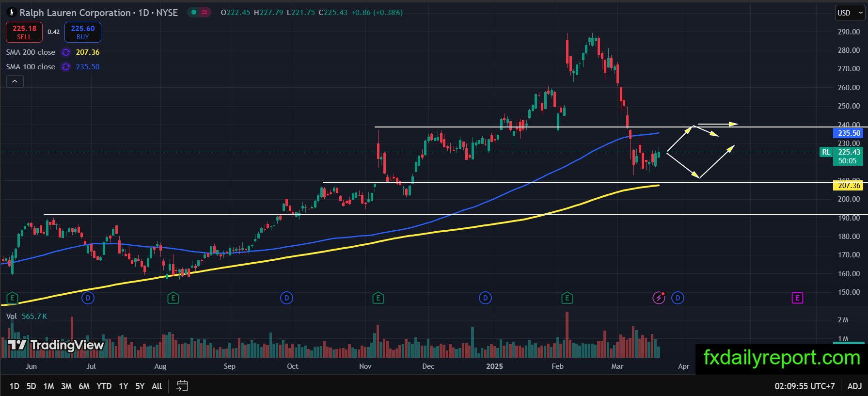Screen dimensions: 868x396
Task: Click the Ralph Lauren symbol logo icon
Action: click(12, 13)
